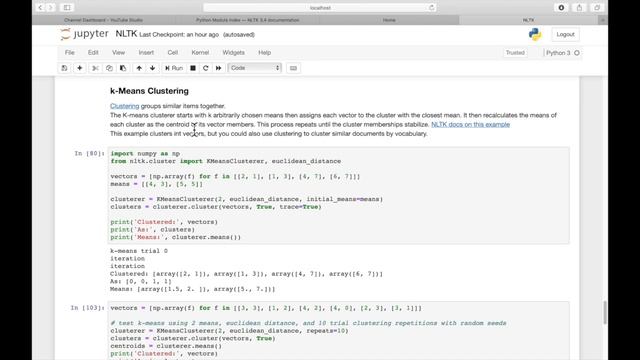640x360 pixels.
Task: Select the In [103] code cell
Action: 338,331
